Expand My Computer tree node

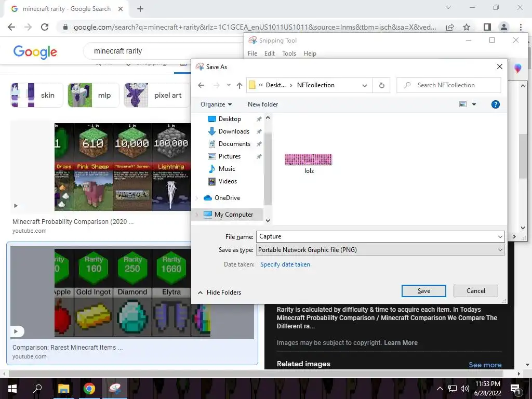[x=197, y=215]
